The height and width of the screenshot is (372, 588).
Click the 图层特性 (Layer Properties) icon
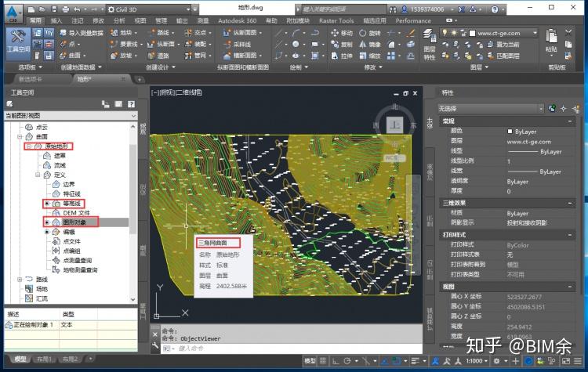429,41
